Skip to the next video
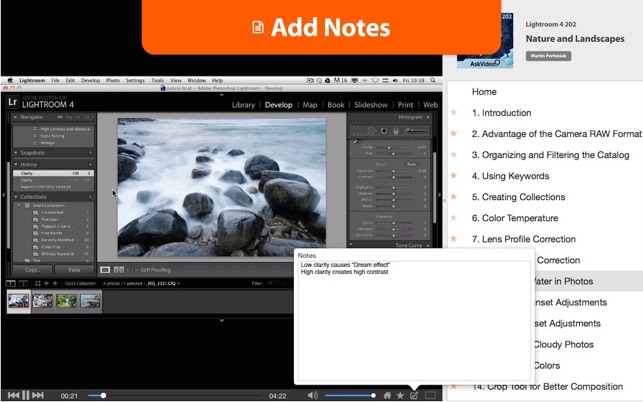The height and width of the screenshot is (402, 643). (x=38, y=395)
